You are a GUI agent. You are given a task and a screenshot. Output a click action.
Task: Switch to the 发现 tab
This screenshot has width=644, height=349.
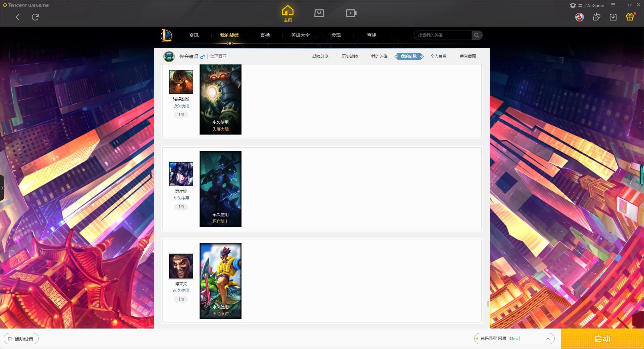pyautogui.click(x=336, y=35)
